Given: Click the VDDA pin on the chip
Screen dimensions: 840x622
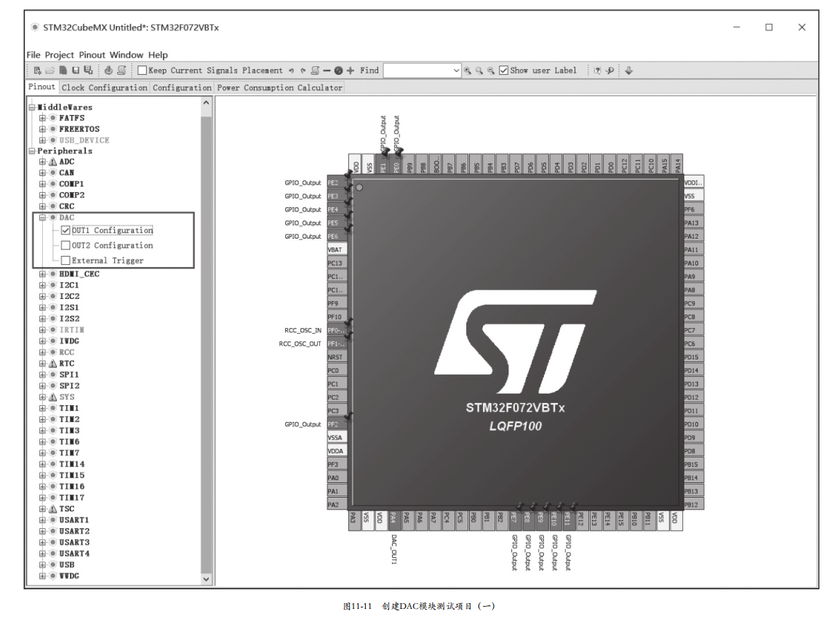Looking at the screenshot, I should [337, 451].
